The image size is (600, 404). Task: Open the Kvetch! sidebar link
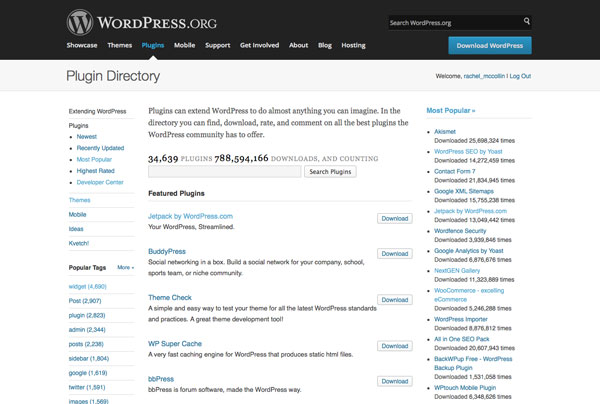click(79, 243)
